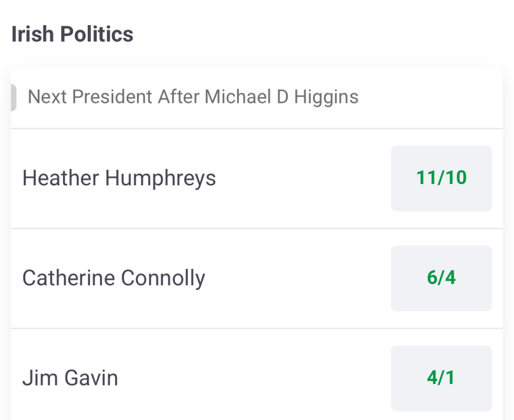Collapse the Next President After Michael D Higgins market
The image size is (514, 420).
tap(193, 97)
